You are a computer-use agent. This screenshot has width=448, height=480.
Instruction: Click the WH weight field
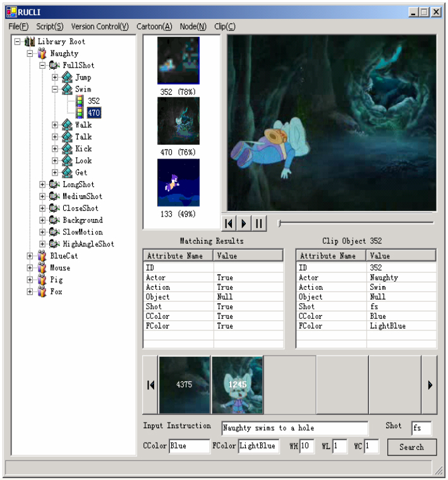[306, 446]
